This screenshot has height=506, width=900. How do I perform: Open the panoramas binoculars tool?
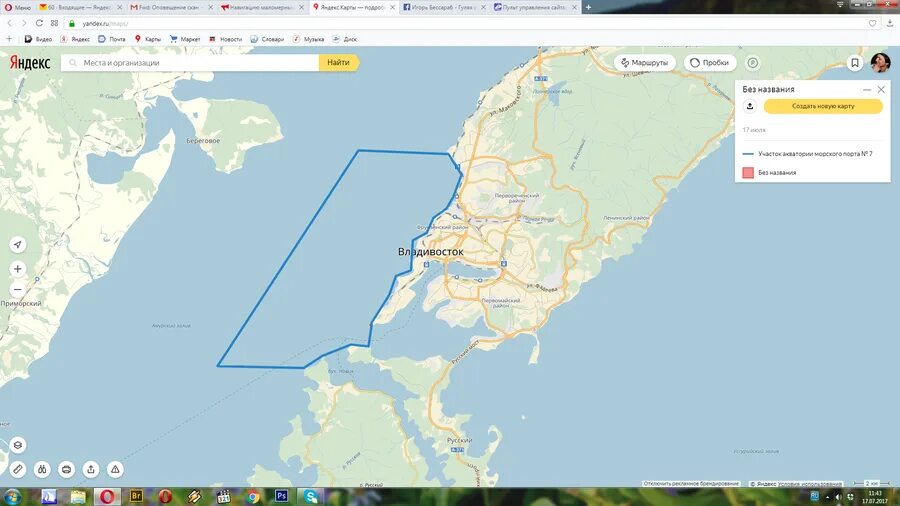(x=42, y=469)
